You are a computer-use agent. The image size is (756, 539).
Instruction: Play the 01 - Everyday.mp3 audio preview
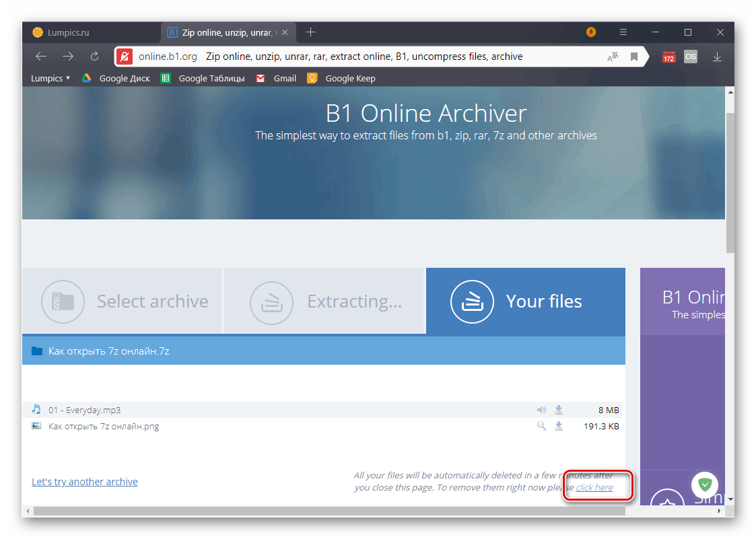coord(541,409)
